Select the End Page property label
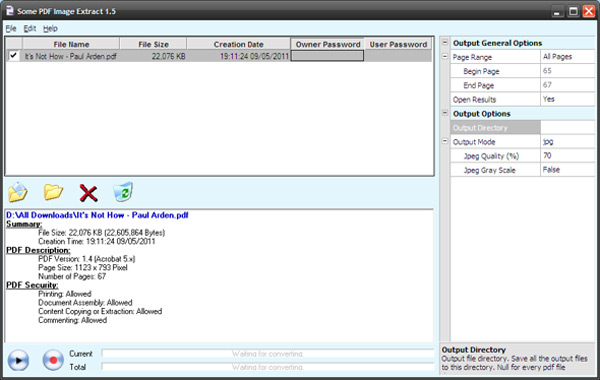Screen dimensions: 600x380 (496, 85)
